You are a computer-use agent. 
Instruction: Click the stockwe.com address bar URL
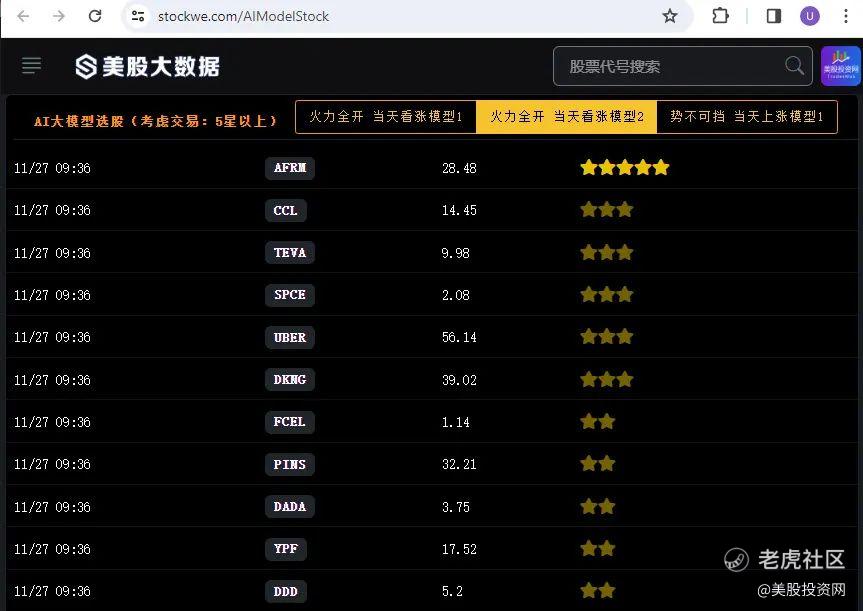[x=243, y=17]
